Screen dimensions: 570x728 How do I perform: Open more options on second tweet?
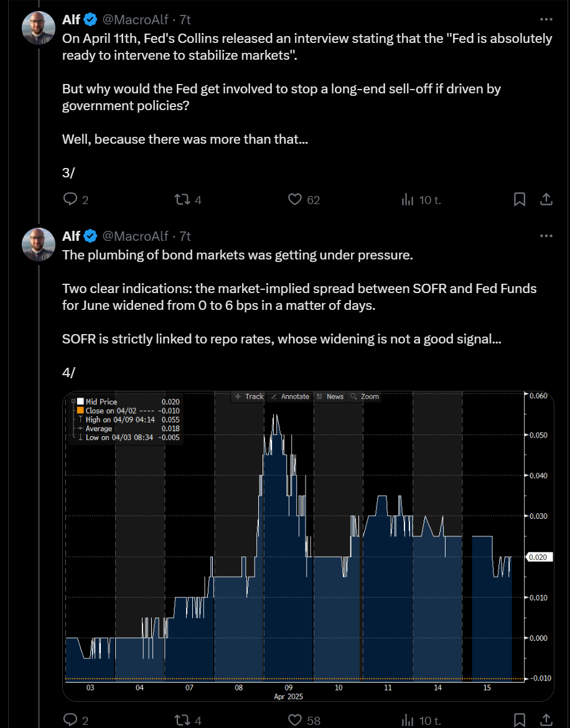tap(546, 236)
